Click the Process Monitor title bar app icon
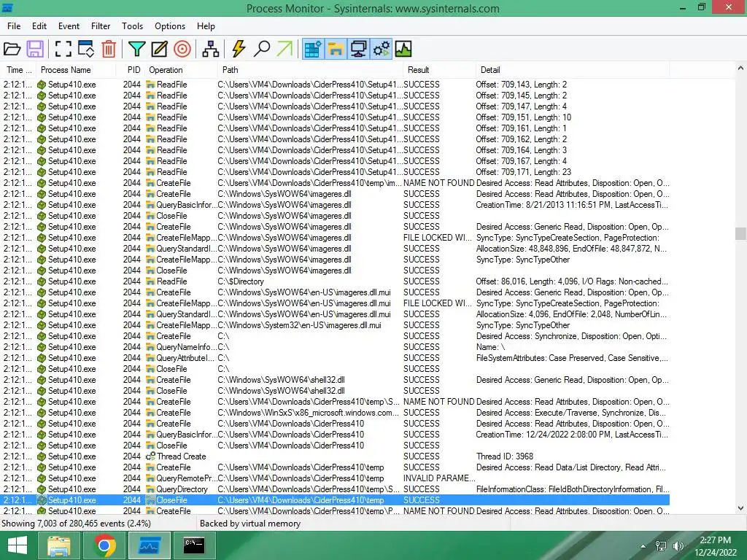The image size is (747, 560). [7, 8]
